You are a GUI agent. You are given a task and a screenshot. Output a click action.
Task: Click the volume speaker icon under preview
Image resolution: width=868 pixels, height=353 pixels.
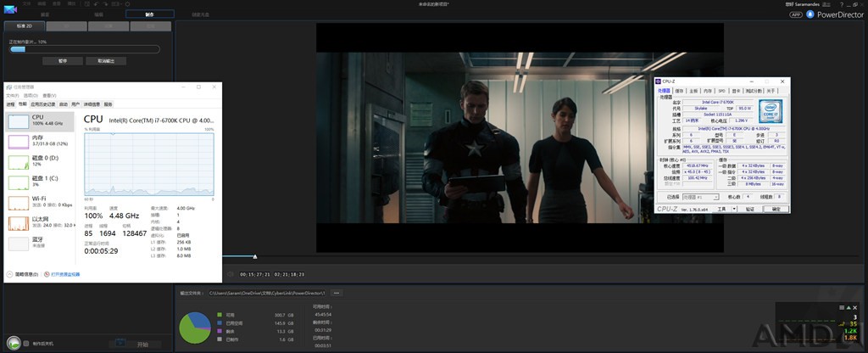(230, 274)
